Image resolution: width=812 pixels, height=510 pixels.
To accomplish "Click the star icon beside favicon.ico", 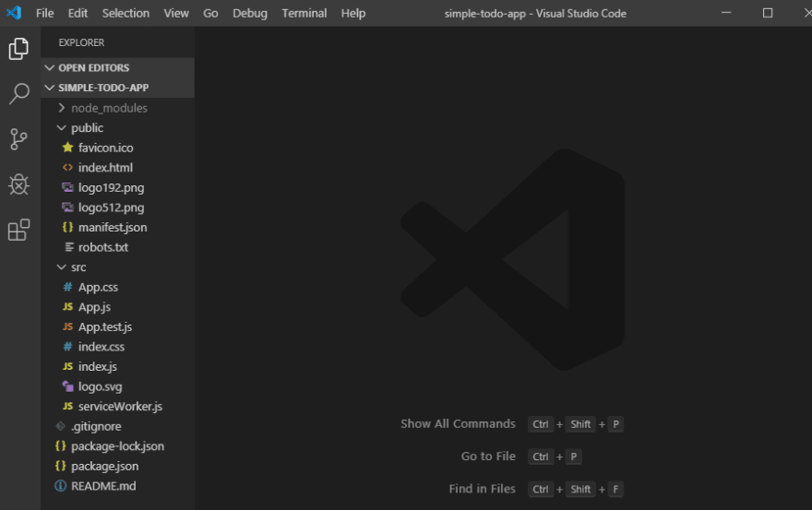I will (x=67, y=148).
